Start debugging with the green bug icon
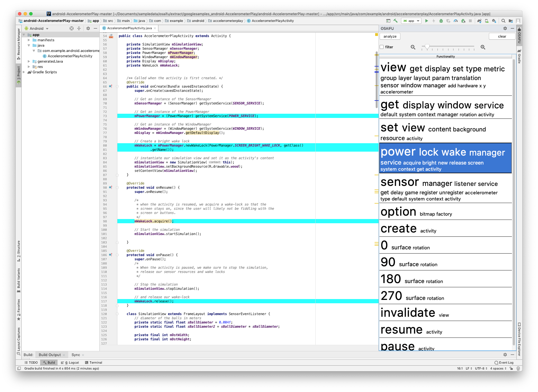The height and width of the screenshot is (392, 538). tap(441, 21)
